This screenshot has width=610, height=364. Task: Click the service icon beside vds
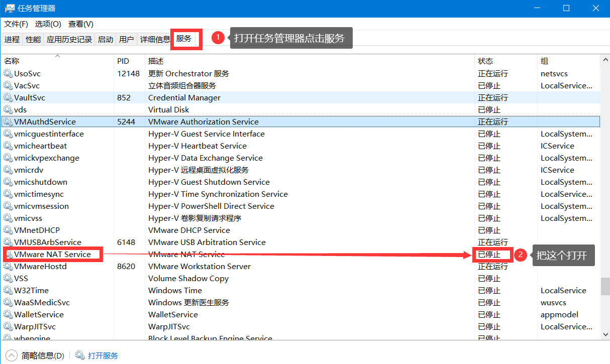coord(8,109)
